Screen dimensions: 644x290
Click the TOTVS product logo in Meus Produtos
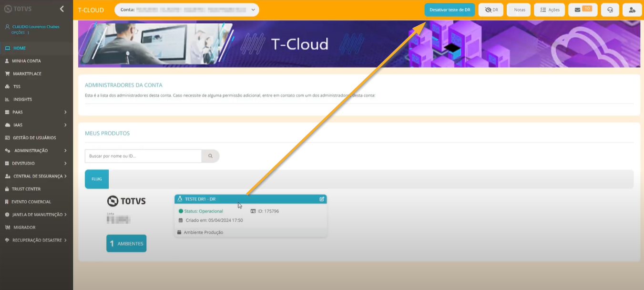coord(126,201)
